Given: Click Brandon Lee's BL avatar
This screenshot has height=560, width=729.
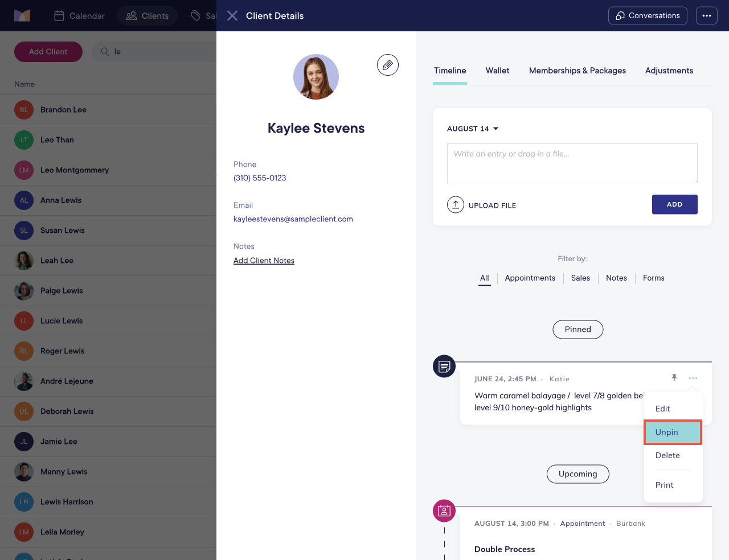Looking at the screenshot, I should [x=24, y=110].
